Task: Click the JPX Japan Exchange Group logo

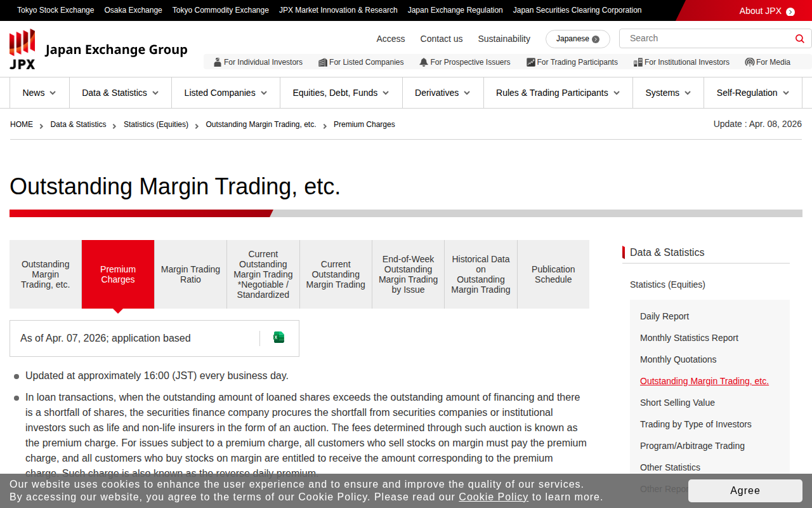Action: coord(98,49)
